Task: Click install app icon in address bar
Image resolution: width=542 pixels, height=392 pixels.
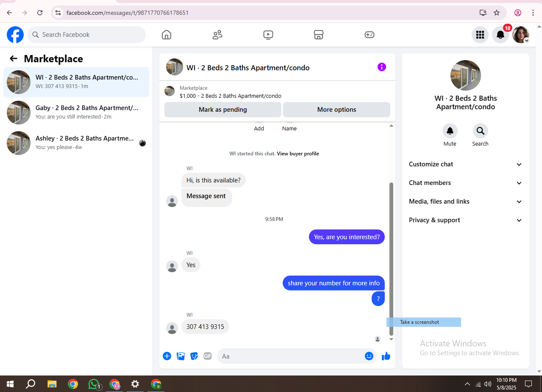Action: [x=483, y=13]
